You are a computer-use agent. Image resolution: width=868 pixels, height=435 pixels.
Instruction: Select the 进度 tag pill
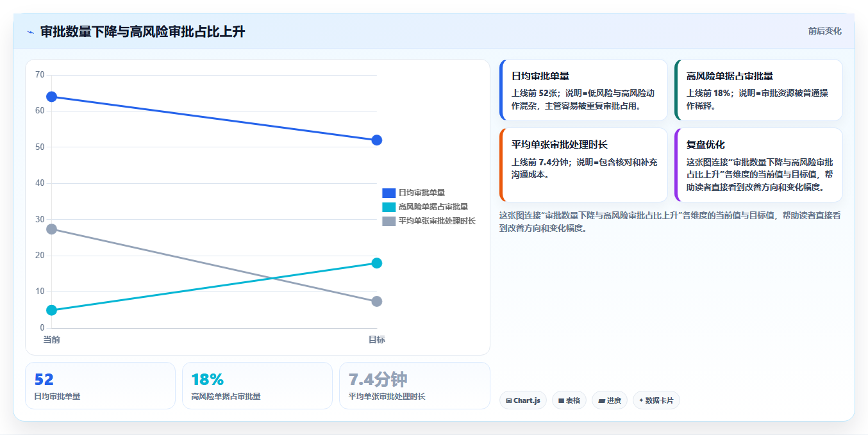point(610,400)
